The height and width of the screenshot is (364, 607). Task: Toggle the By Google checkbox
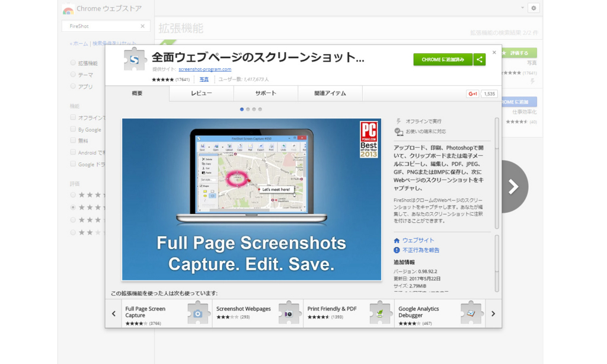(x=73, y=129)
